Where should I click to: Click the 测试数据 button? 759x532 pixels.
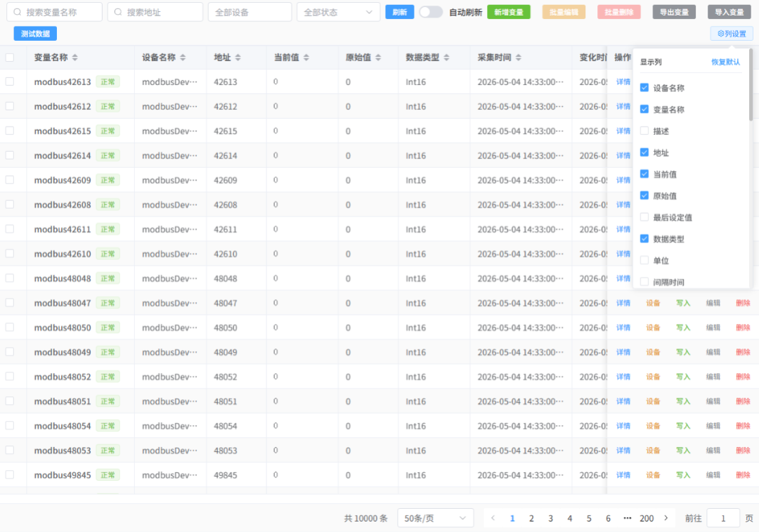[x=35, y=34]
